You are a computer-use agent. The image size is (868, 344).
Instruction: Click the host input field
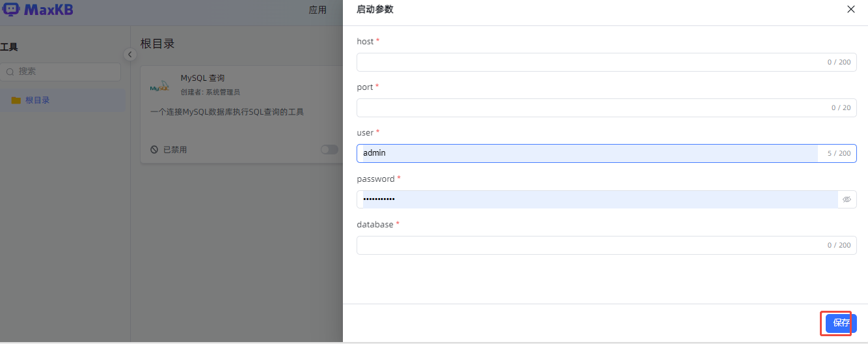[x=606, y=62]
